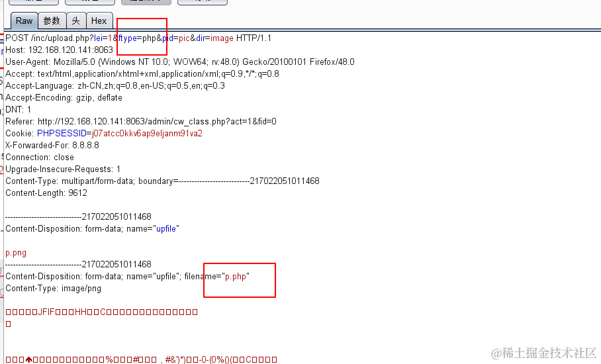Switch to the Hex tab
Viewport: 601px width, 364px height.
click(99, 21)
